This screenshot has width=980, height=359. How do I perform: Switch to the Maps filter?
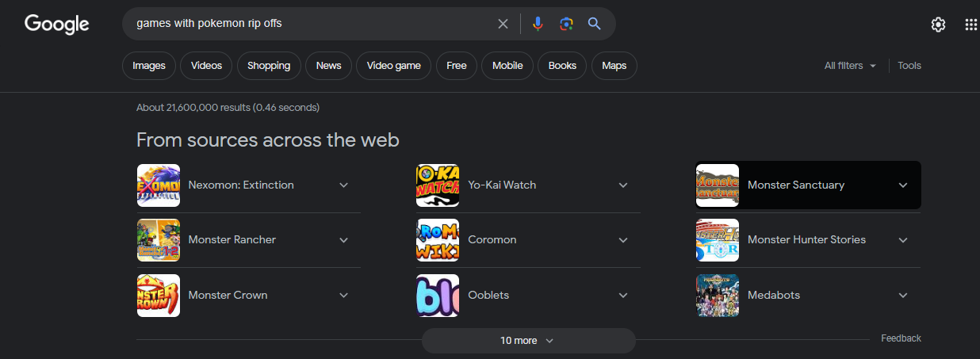(x=614, y=66)
